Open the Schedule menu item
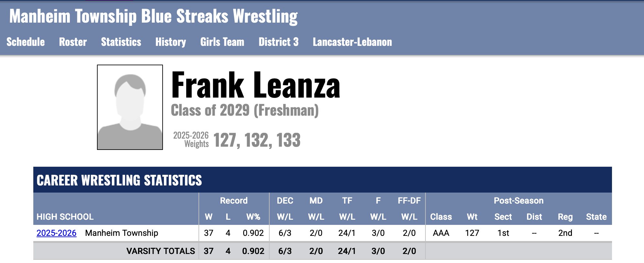The height and width of the screenshot is (263, 644). [x=26, y=42]
